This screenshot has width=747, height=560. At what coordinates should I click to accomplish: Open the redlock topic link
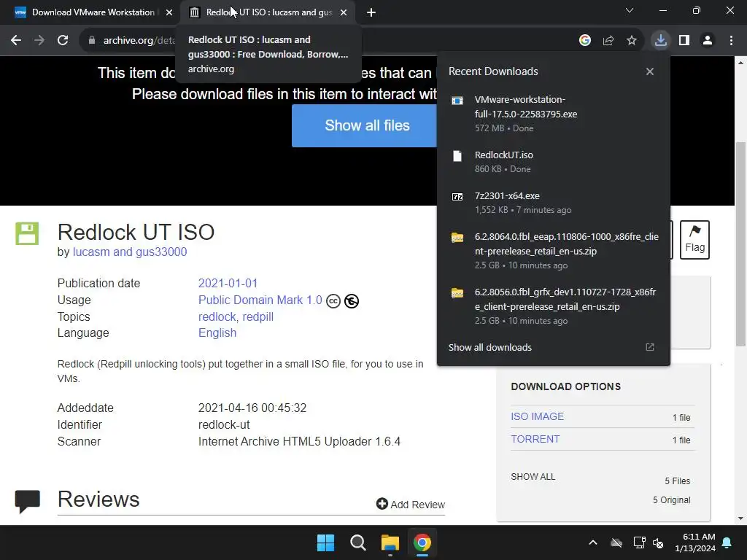click(x=217, y=316)
